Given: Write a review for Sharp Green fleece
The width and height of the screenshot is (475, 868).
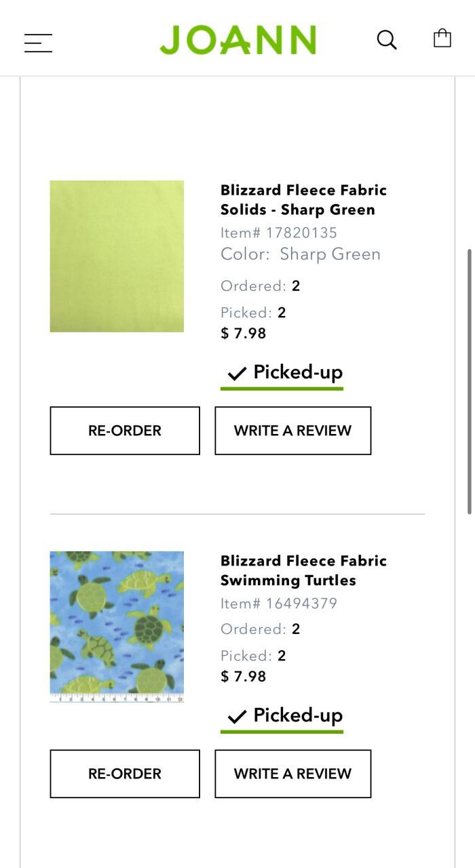Looking at the screenshot, I should pos(293,431).
